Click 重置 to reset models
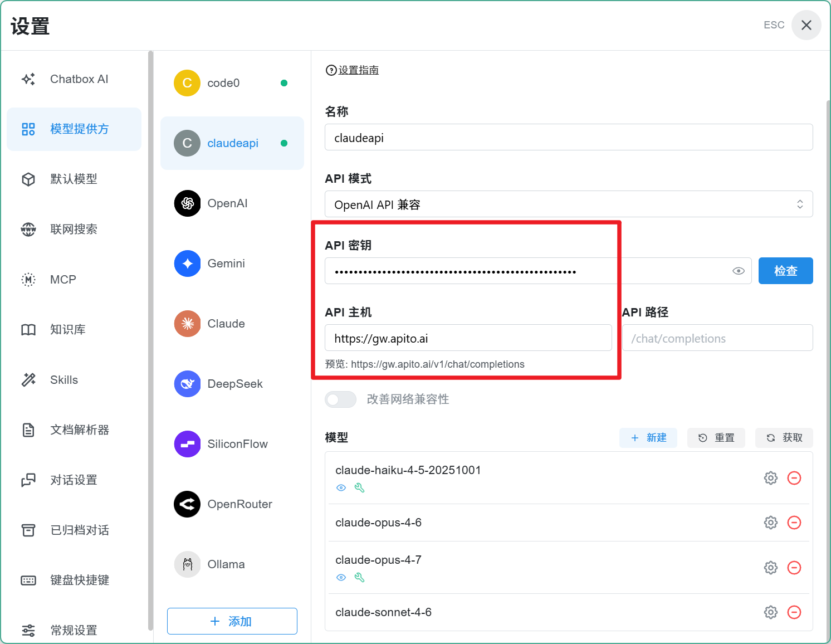Screen dimensions: 831x644 [716, 438]
